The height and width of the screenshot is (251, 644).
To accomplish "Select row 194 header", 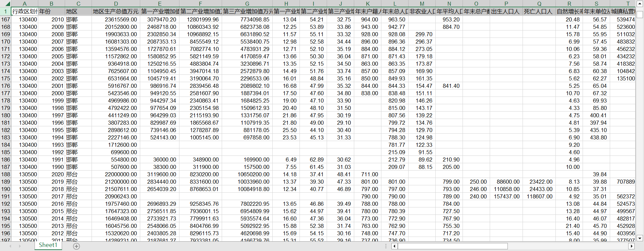I will (x=6, y=218).
